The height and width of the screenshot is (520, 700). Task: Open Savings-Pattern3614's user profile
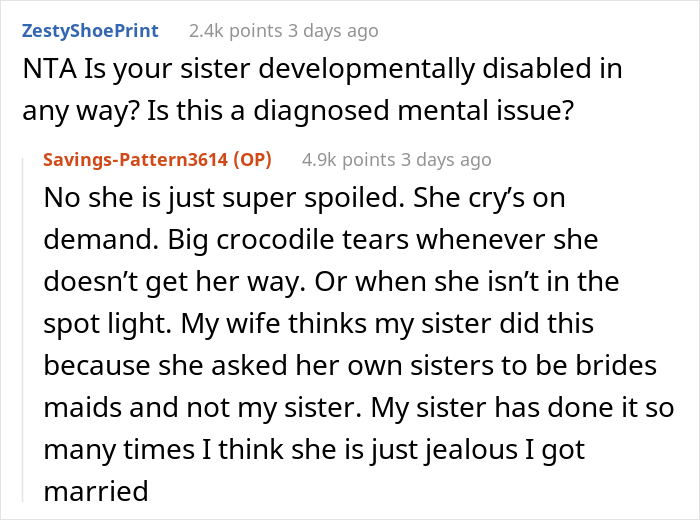[x=136, y=159]
